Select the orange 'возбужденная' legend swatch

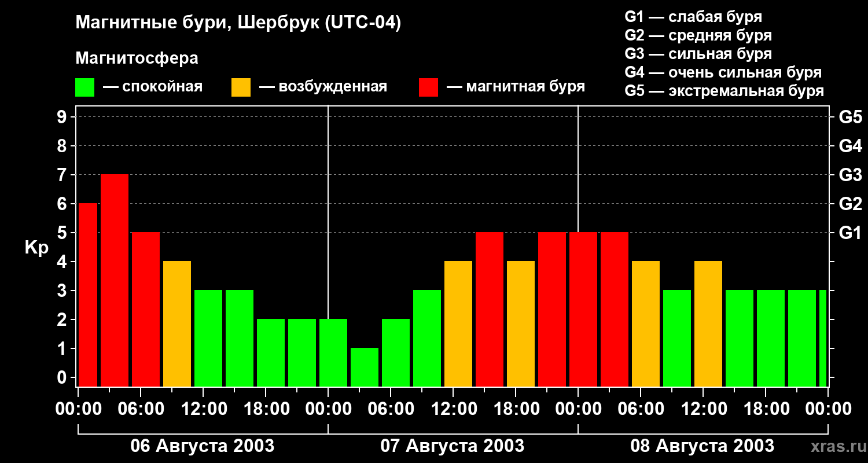(x=241, y=87)
